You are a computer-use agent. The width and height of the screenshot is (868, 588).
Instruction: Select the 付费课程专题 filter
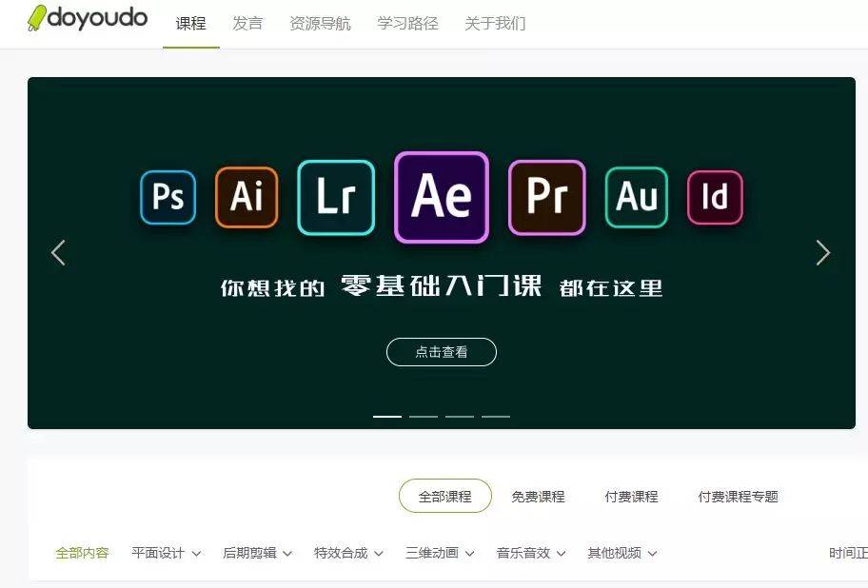739,497
